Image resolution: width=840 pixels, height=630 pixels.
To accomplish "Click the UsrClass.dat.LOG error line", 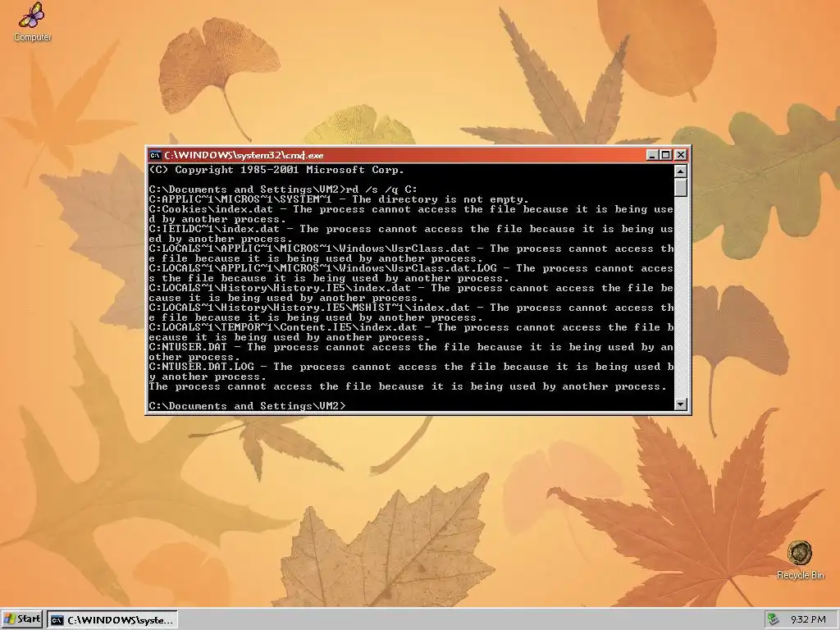I will click(x=411, y=273).
